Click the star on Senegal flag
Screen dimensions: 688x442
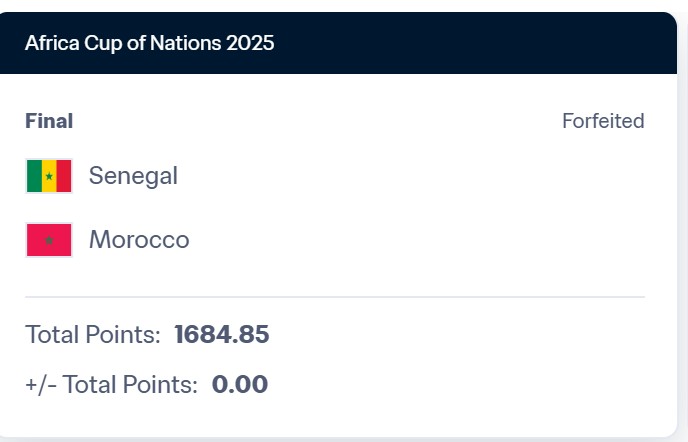(49, 176)
